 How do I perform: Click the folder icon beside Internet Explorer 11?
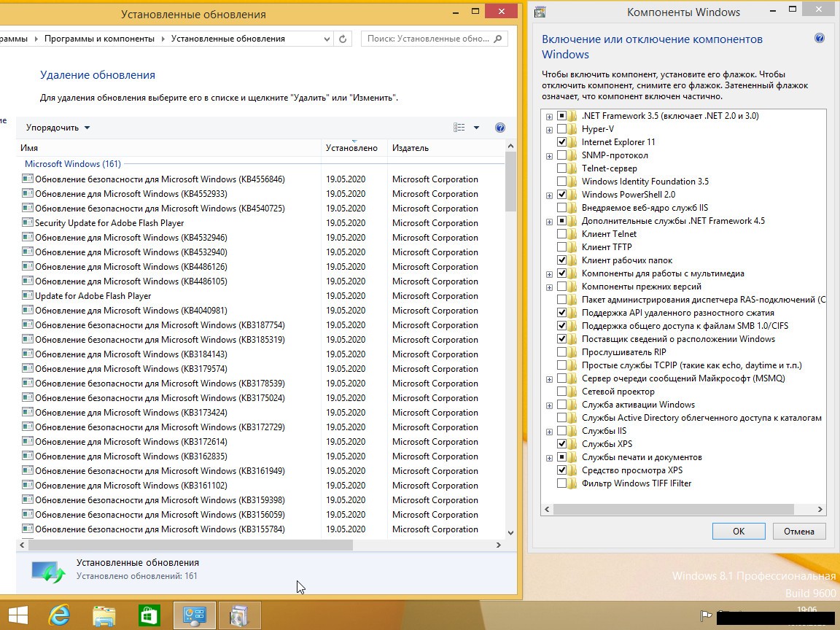[x=572, y=142]
